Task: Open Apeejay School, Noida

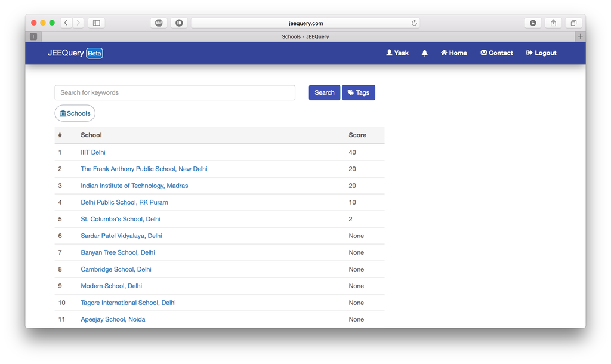Action: point(113,320)
